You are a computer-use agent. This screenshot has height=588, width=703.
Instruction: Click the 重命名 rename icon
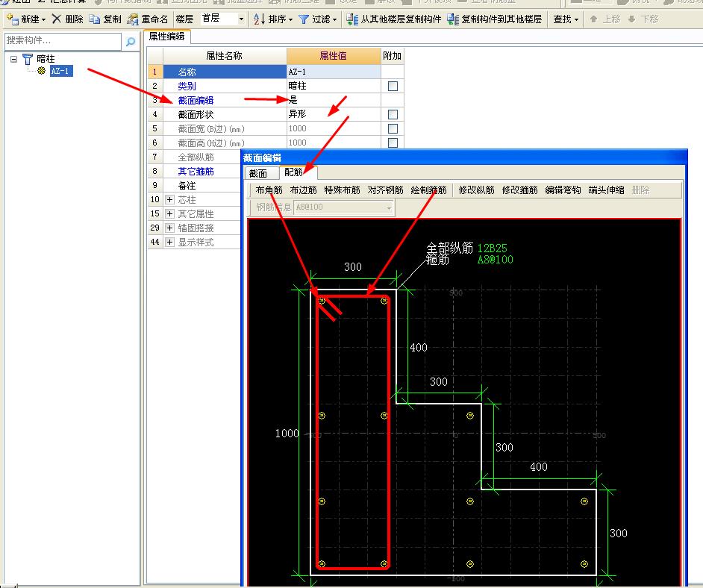pos(133,19)
